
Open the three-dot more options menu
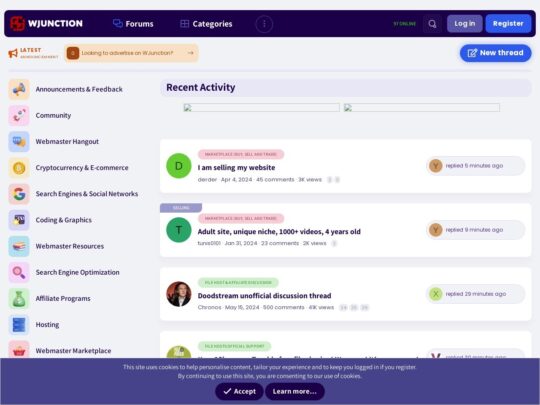(264, 24)
